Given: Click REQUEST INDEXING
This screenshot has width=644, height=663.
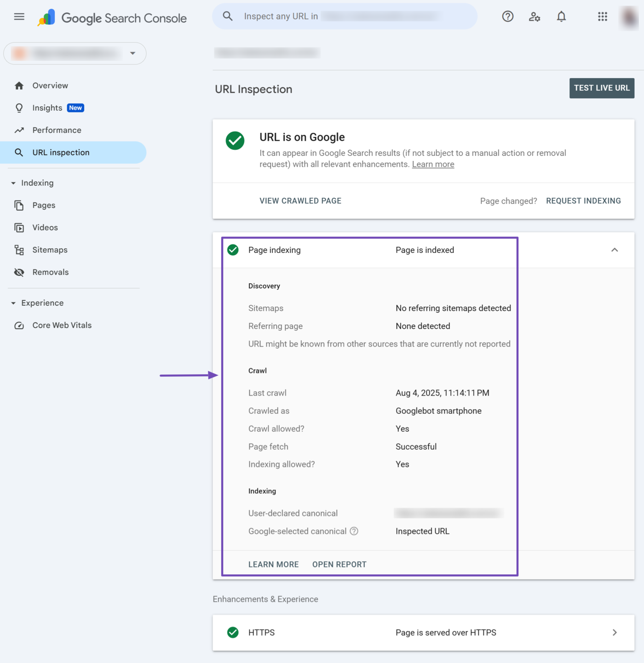Looking at the screenshot, I should pos(583,201).
